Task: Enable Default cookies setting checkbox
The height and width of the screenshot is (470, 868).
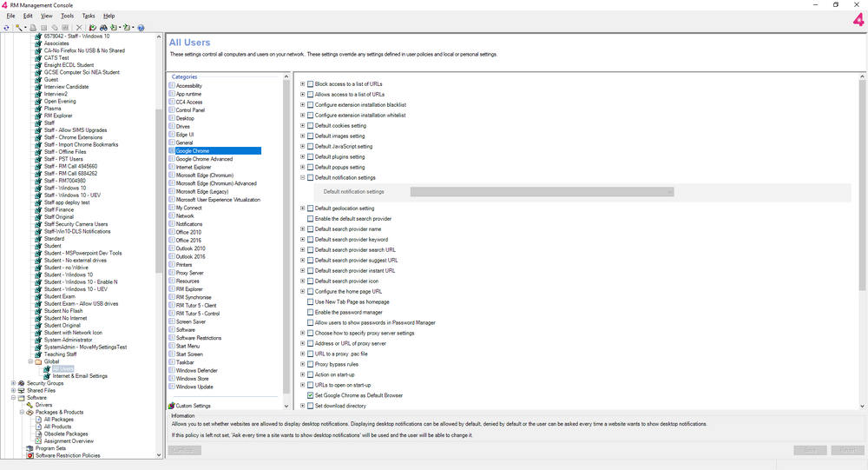Action: (x=310, y=126)
